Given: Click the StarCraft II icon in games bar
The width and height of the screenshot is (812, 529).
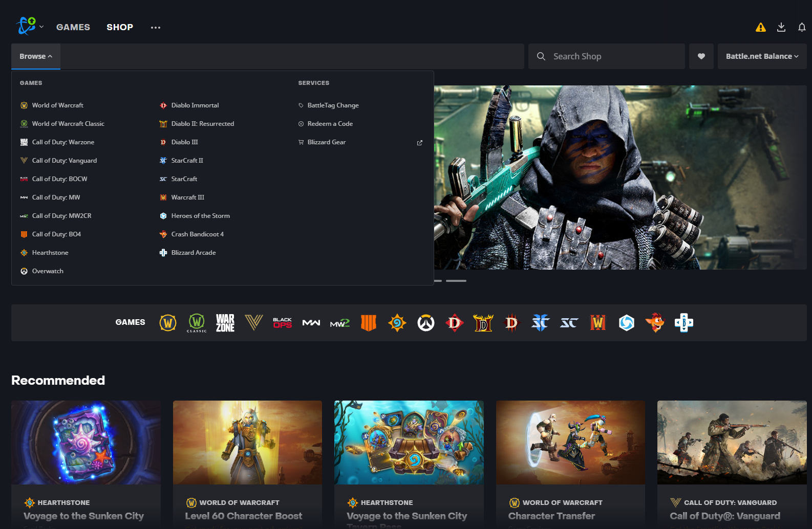Looking at the screenshot, I should pos(541,323).
